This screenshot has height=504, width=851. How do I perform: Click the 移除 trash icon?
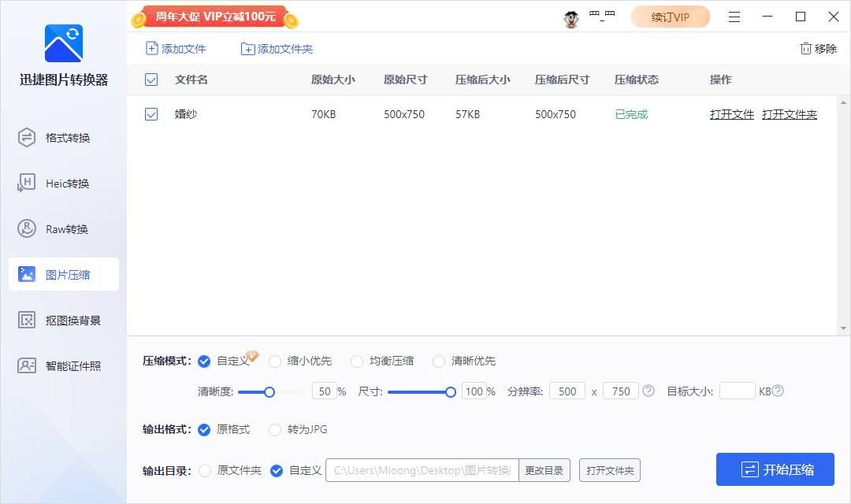click(806, 48)
